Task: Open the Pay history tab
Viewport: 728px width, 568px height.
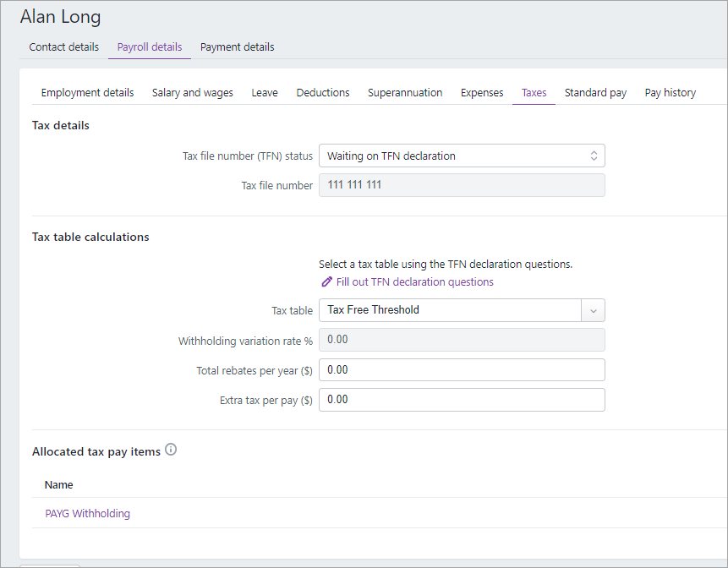Action: point(670,92)
